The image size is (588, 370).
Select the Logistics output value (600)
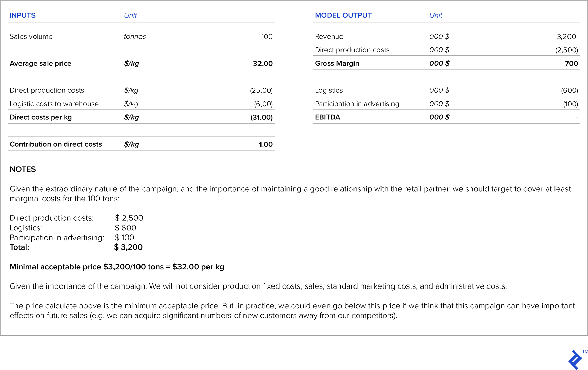pos(569,90)
